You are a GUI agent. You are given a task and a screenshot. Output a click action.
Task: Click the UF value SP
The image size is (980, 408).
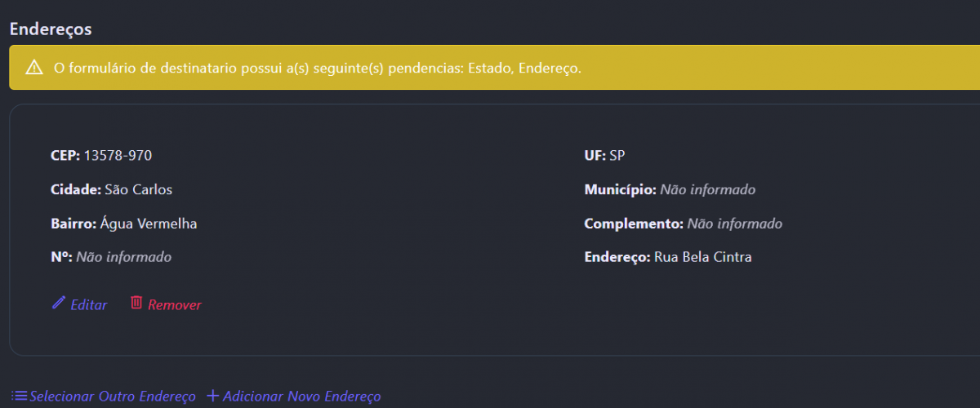[617, 156]
